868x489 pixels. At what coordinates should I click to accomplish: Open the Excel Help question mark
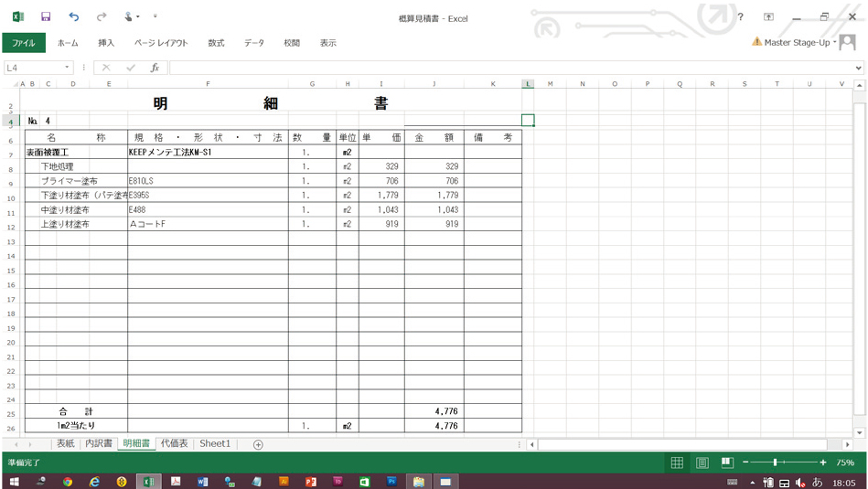click(x=740, y=16)
